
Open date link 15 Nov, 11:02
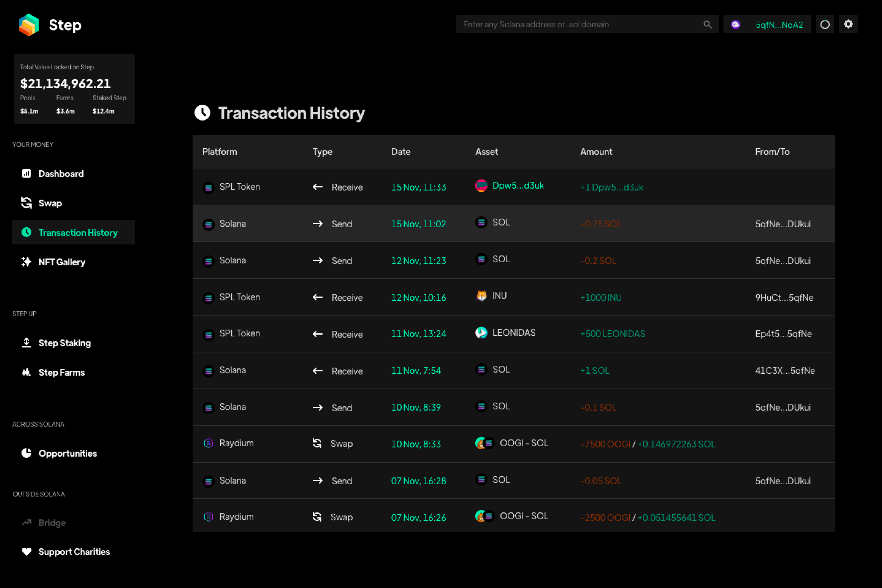coord(418,224)
